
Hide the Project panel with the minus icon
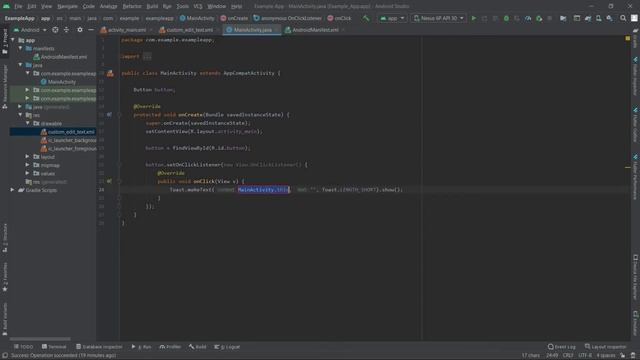pyautogui.click(x=91, y=30)
